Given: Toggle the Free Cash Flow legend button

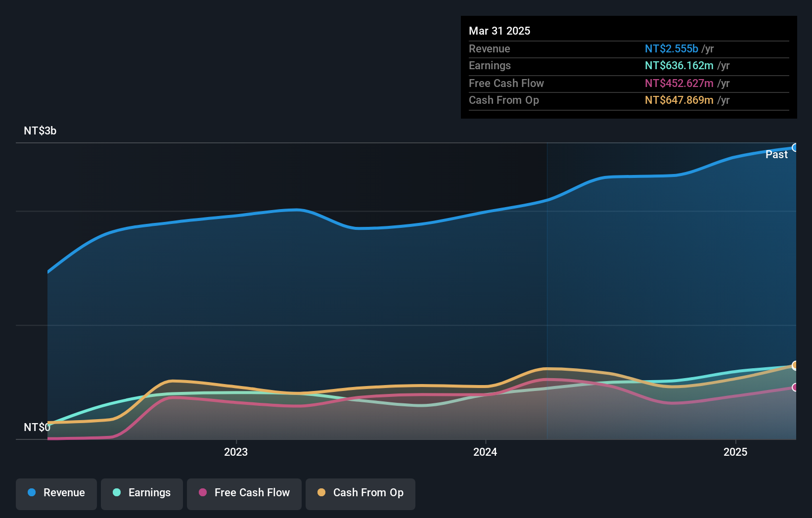Looking at the screenshot, I should [x=244, y=494].
